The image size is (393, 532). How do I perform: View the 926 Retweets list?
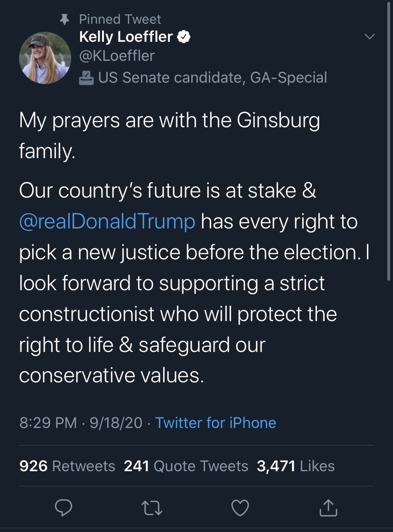(x=67, y=466)
